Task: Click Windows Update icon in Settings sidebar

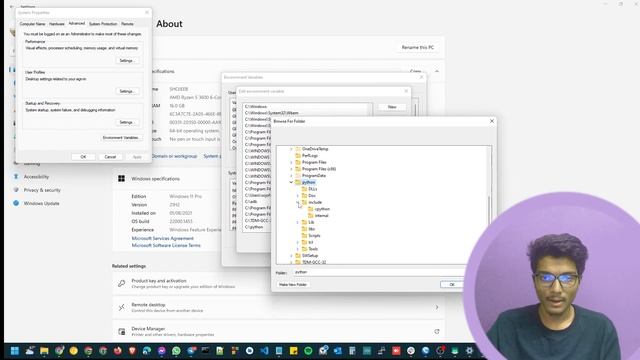Action: (16, 203)
